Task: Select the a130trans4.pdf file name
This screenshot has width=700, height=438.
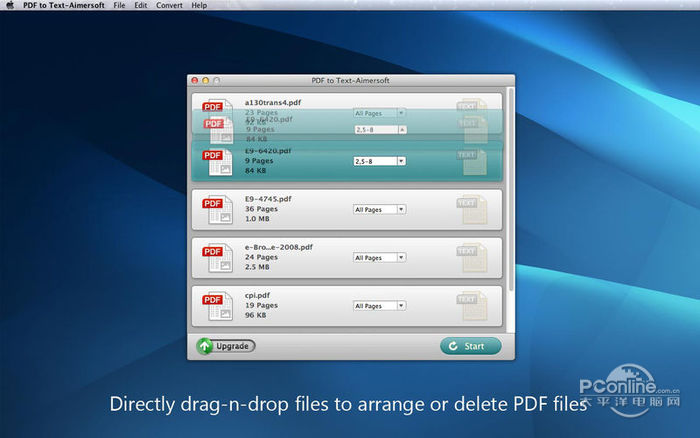Action: point(273,102)
